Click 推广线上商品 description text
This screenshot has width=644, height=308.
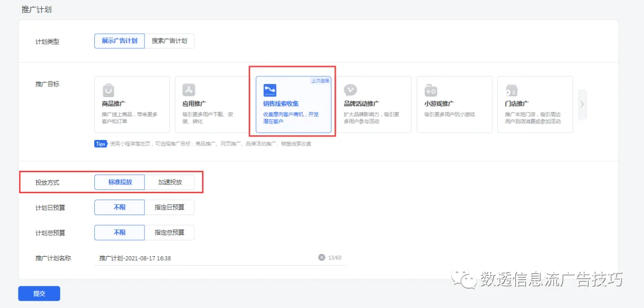point(130,118)
